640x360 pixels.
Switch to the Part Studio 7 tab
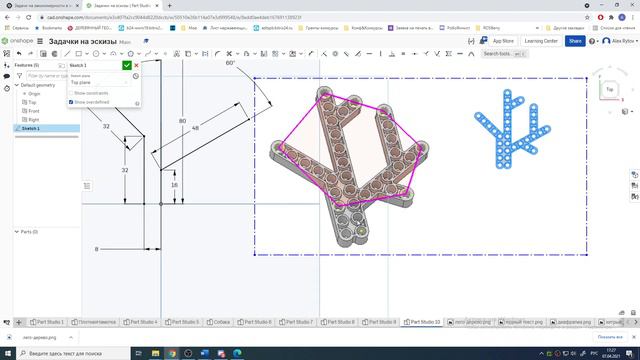point(296,322)
